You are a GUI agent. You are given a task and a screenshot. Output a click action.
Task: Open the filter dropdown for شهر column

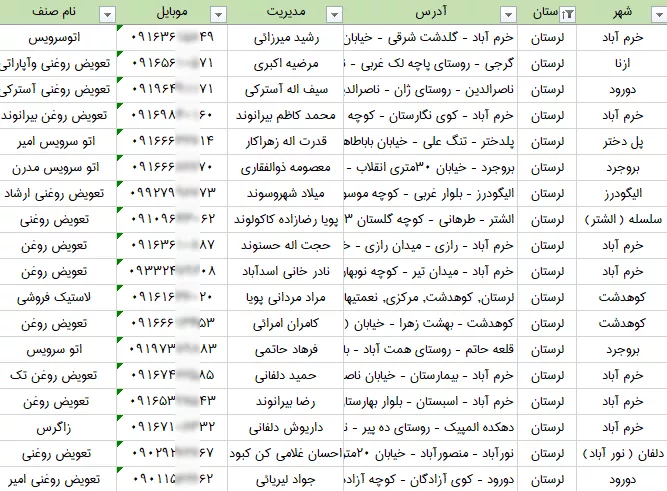659,15
